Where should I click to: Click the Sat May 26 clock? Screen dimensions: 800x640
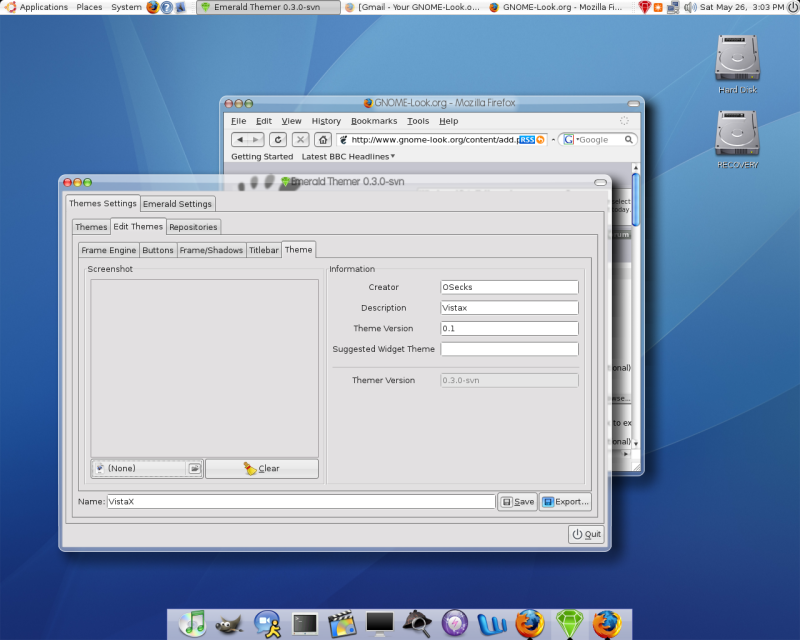pyautogui.click(x=742, y=7)
